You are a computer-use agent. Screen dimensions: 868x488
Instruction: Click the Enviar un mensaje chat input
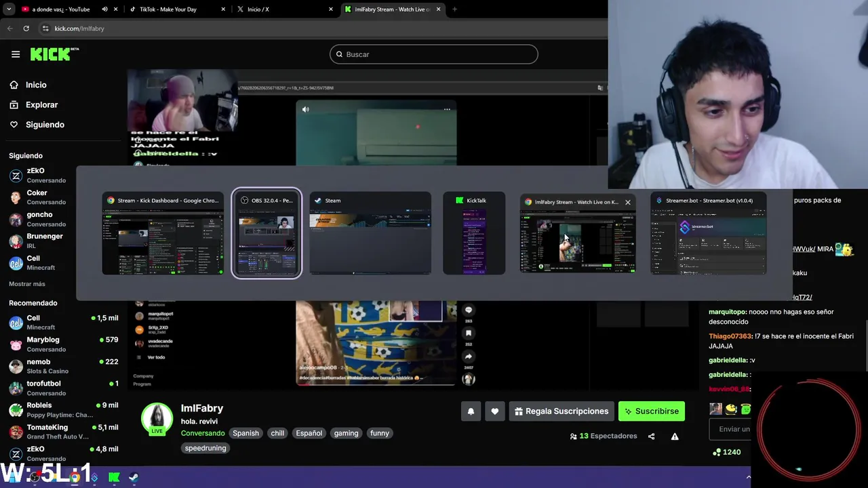point(731,429)
